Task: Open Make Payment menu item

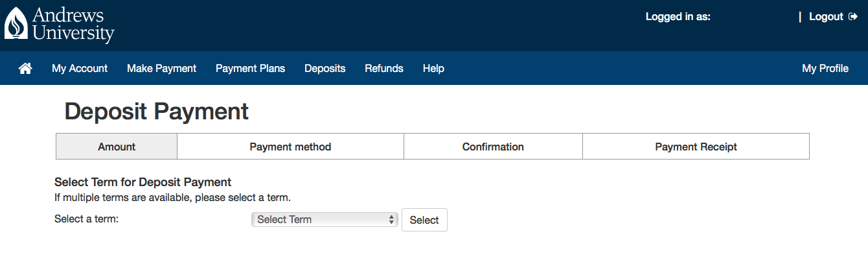Action: [x=161, y=68]
